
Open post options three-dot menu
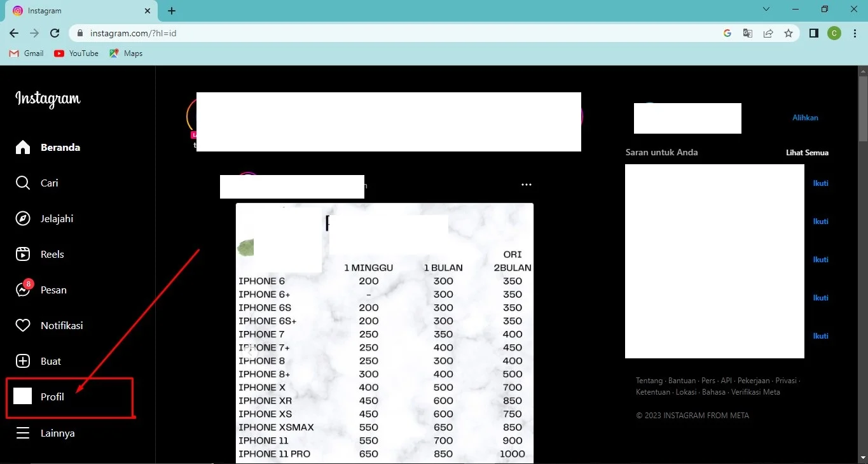click(x=526, y=185)
